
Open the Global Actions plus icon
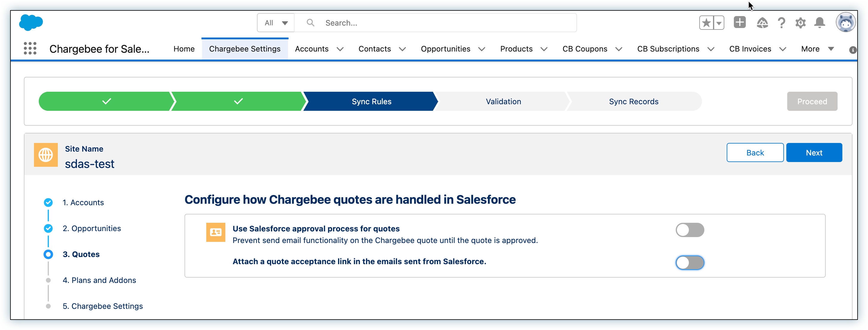pos(740,23)
